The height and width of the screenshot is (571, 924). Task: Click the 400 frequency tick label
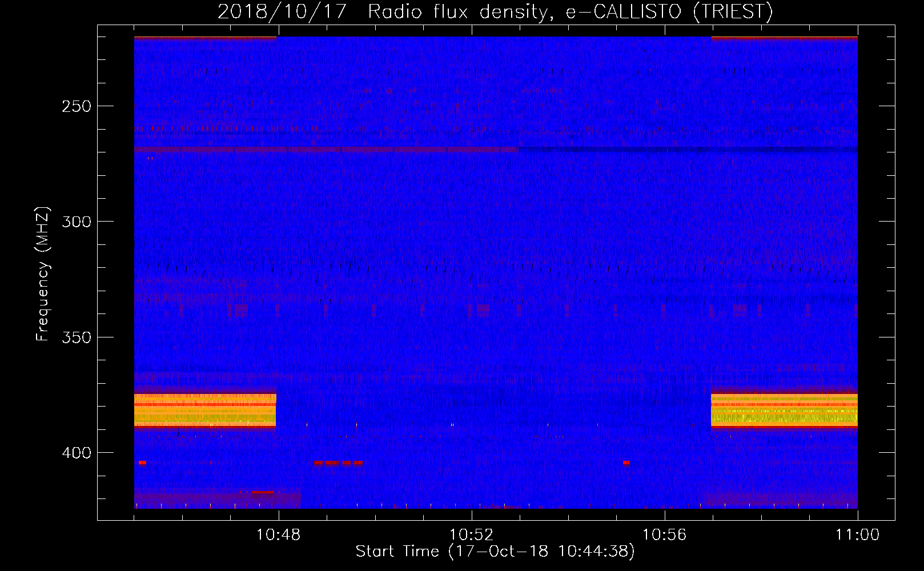pos(76,453)
